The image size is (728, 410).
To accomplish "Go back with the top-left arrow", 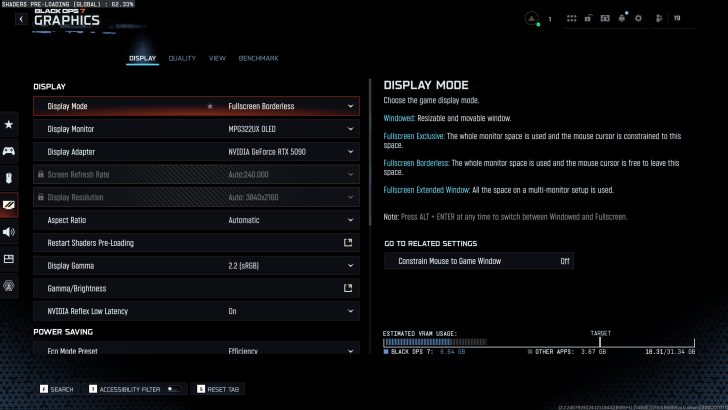I will 21,19.
